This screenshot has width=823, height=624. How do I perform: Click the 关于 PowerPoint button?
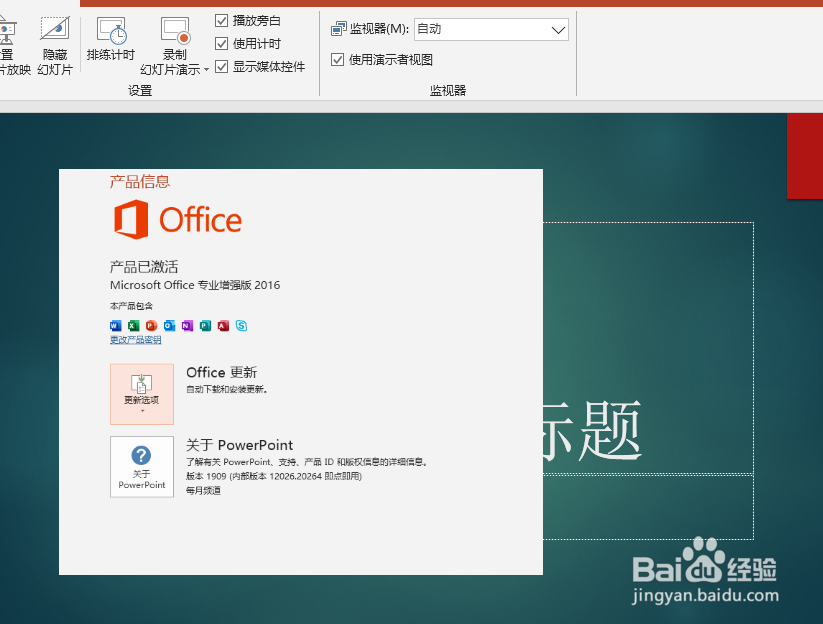point(142,467)
